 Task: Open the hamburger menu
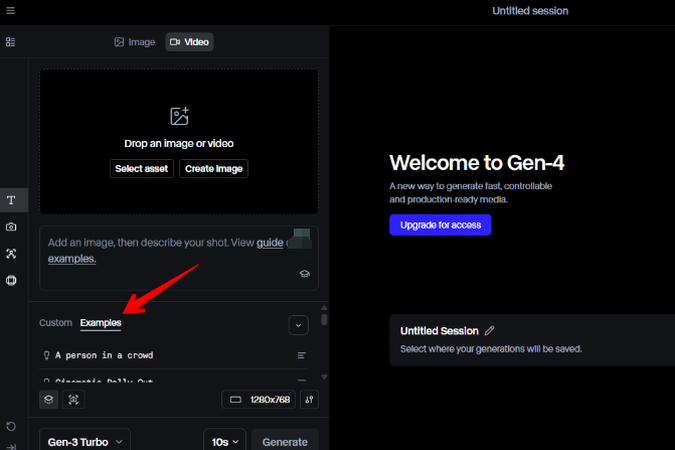[x=10, y=10]
